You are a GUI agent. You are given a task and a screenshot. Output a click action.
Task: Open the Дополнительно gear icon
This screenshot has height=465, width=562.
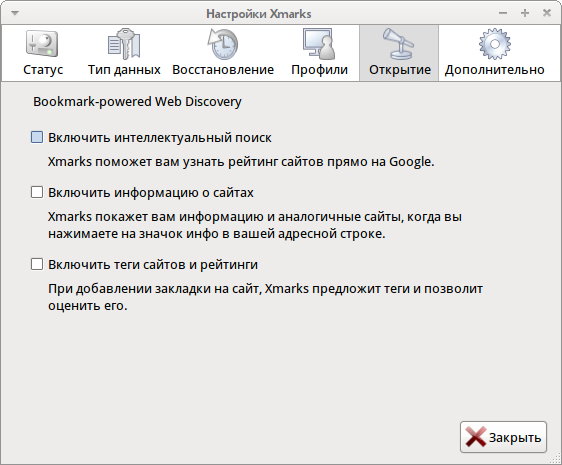(495, 44)
